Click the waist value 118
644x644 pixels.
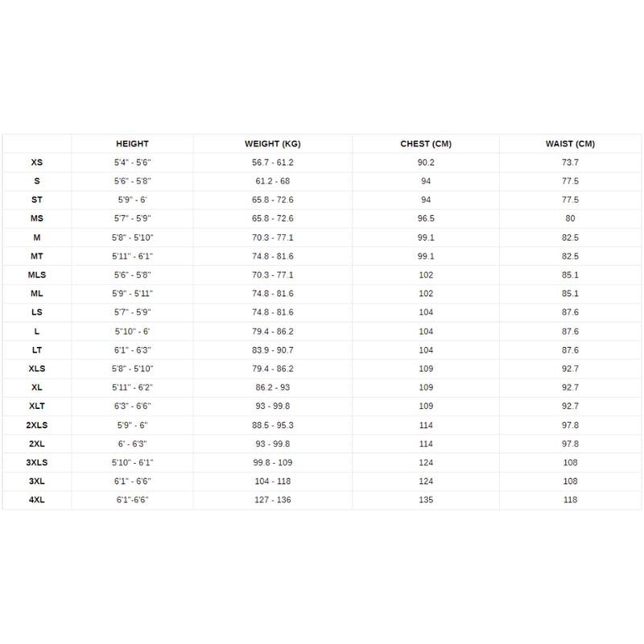click(570, 500)
